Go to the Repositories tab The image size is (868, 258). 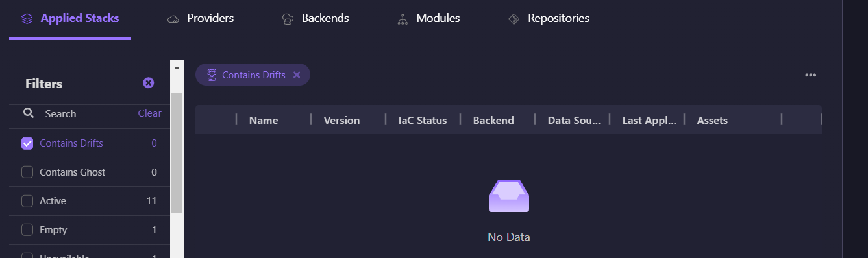coord(549,19)
